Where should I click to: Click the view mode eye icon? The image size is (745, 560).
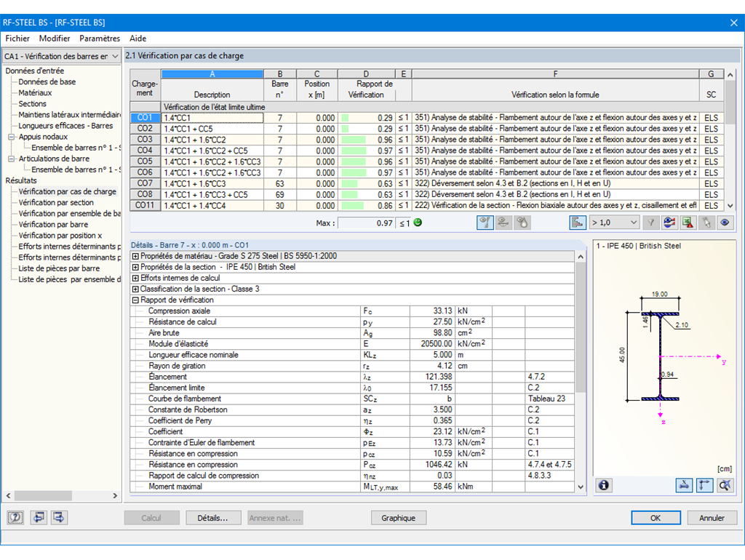point(725,223)
